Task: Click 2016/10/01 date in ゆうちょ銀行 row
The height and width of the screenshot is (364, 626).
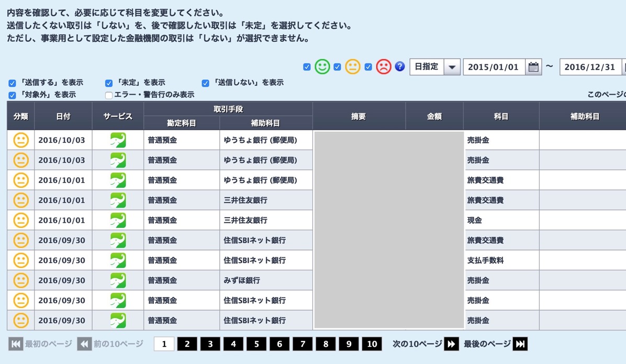Action: 61,180
